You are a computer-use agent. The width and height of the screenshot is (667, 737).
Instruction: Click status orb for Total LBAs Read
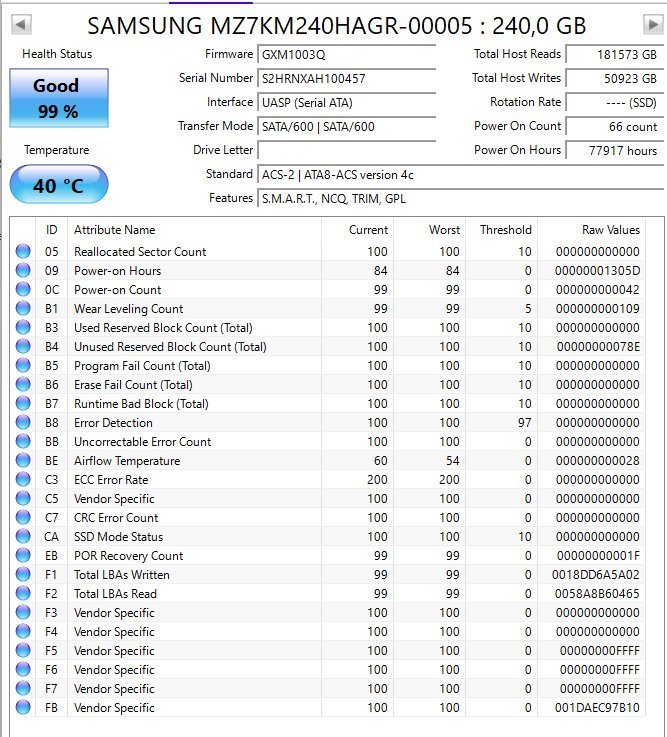pos(23,593)
